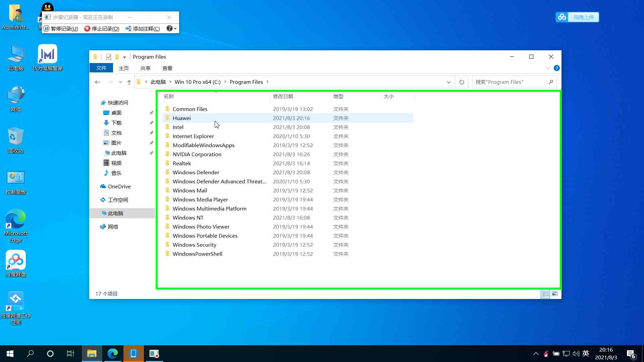
Task: Click the Back navigation arrow
Action: click(98, 82)
